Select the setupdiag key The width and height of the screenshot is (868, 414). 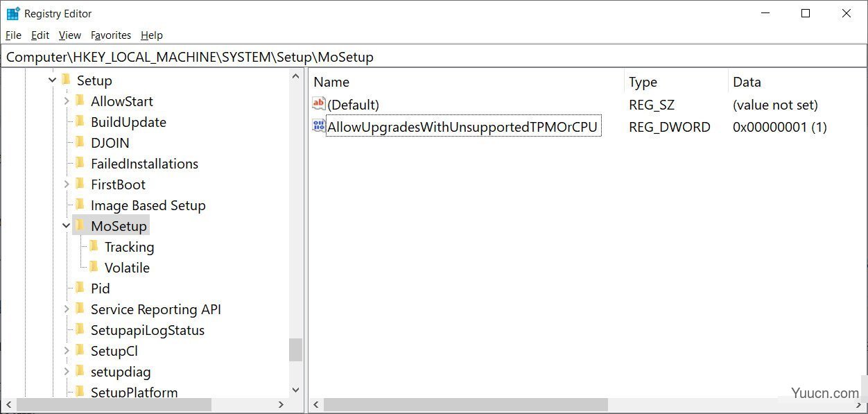[x=121, y=372]
